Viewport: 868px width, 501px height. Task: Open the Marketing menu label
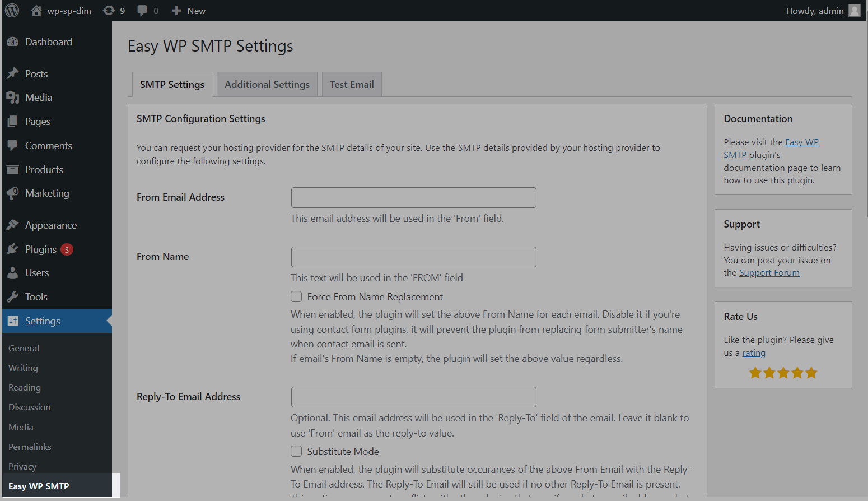pos(47,193)
